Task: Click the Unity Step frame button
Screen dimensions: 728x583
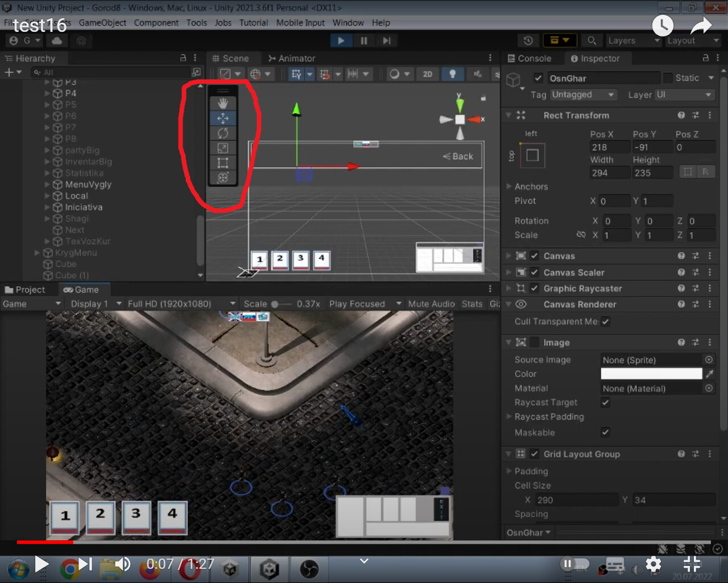Action: click(x=387, y=40)
